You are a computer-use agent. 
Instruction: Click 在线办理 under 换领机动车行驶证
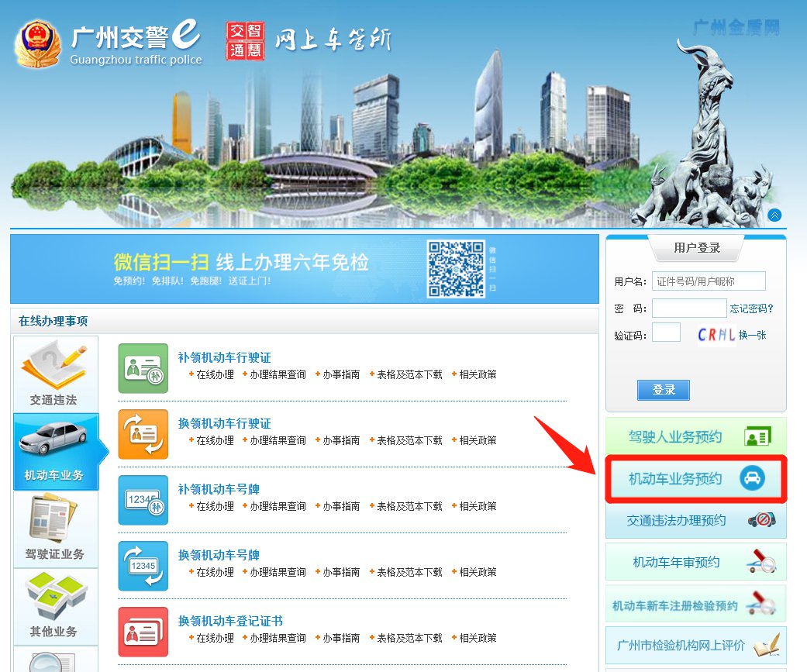(x=216, y=440)
